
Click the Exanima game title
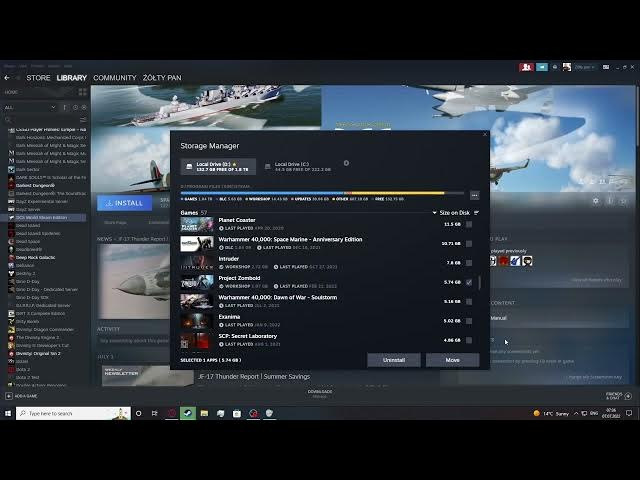(229, 317)
